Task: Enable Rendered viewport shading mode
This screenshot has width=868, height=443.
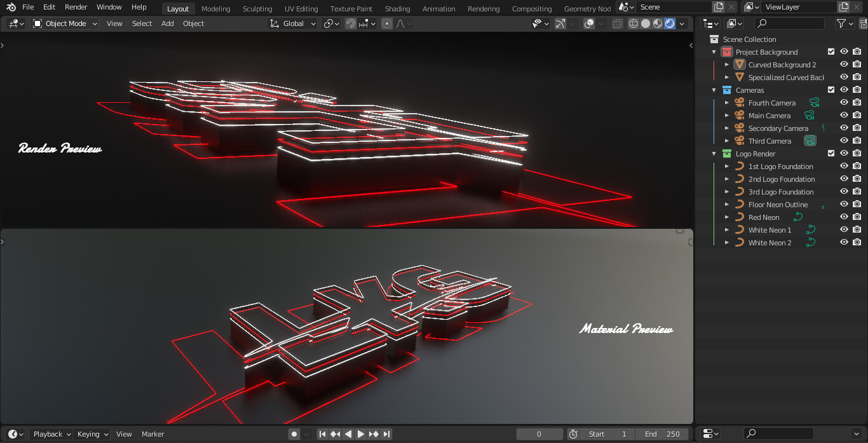Action: (x=668, y=24)
